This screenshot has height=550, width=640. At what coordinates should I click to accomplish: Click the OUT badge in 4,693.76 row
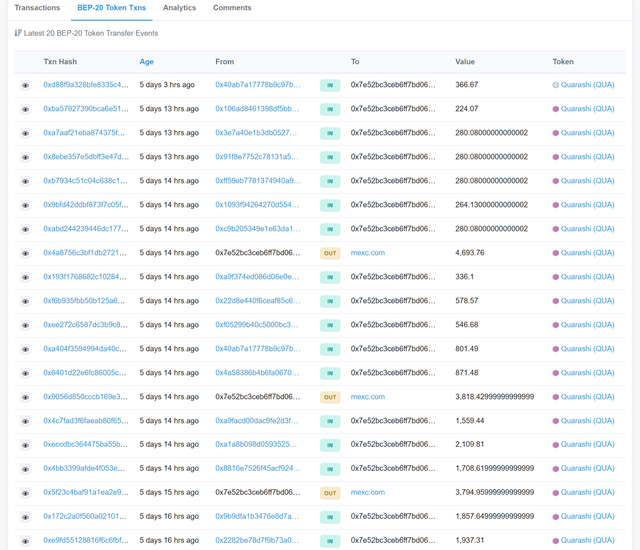pos(330,253)
